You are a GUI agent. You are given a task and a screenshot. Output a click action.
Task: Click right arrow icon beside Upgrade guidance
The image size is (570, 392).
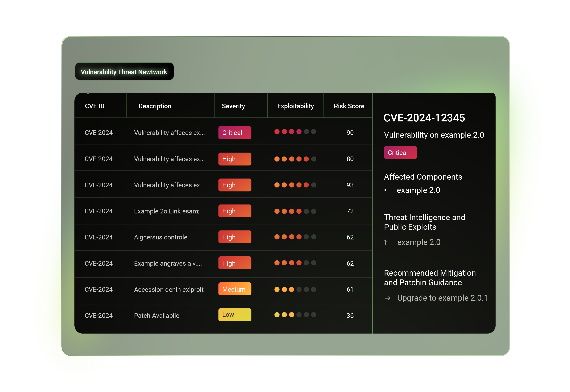[387, 298]
